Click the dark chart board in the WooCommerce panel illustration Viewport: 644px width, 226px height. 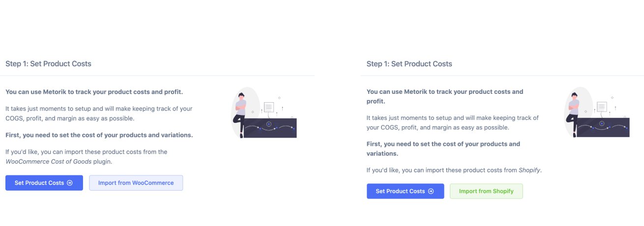point(270,128)
